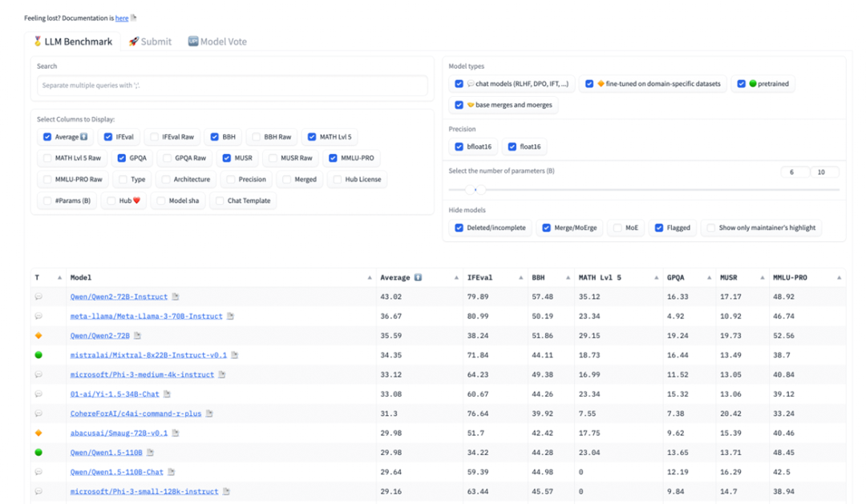The width and height of the screenshot is (866, 504).
Task: Click the model Search input field
Action: pos(232,86)
